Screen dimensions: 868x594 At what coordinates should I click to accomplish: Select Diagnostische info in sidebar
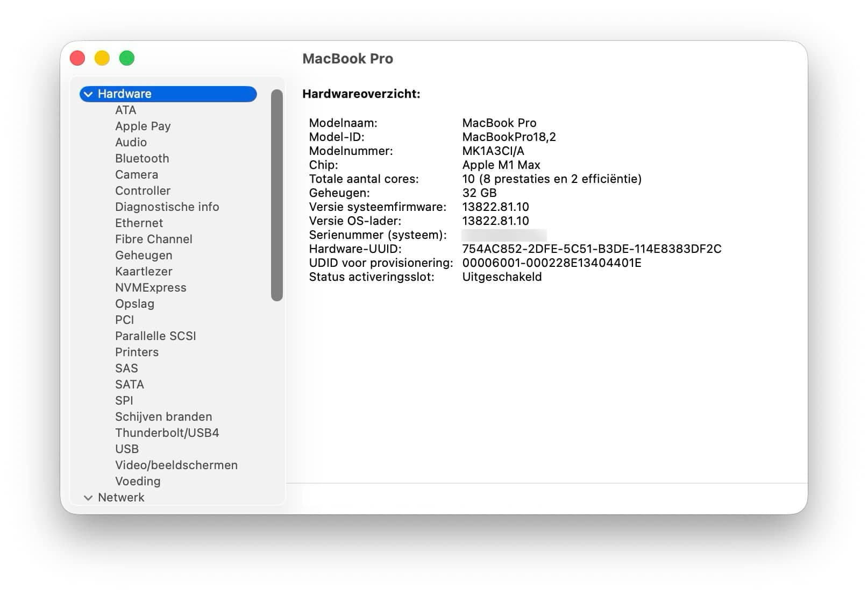click(167, 207)
